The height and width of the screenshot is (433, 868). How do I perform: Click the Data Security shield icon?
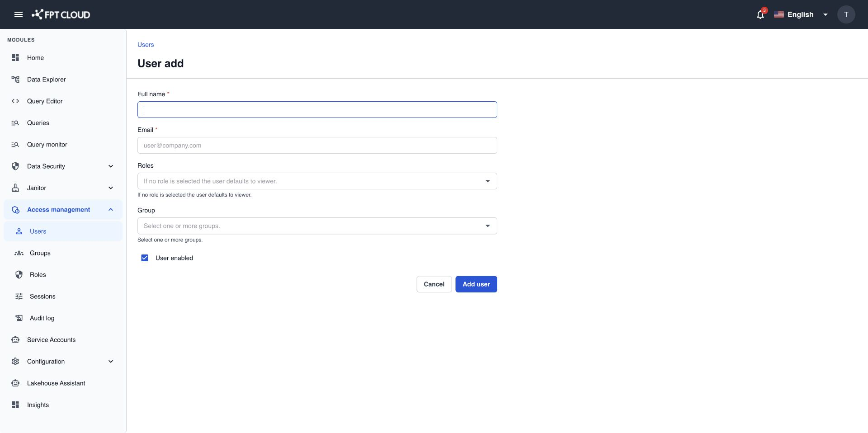[x=15, y=166]
